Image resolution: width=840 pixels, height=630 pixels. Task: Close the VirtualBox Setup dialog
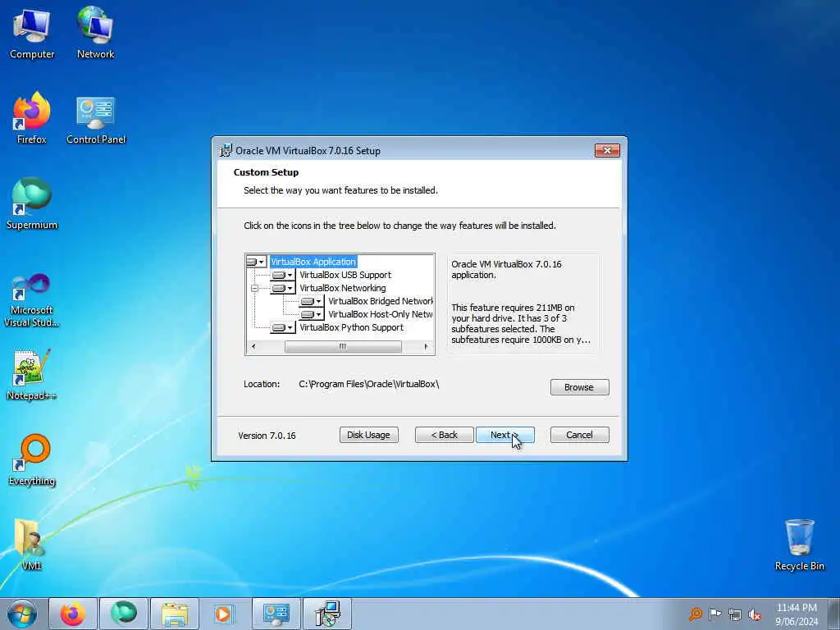[x=607, y=151]
